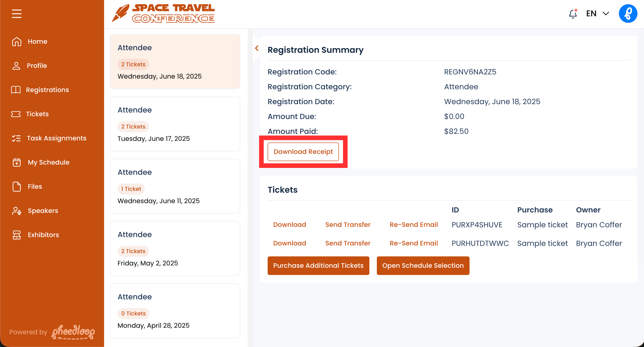This screenshot has width=644, height=347.
Task: Click the Speakers sidebar icon
Action: point(16,211)
